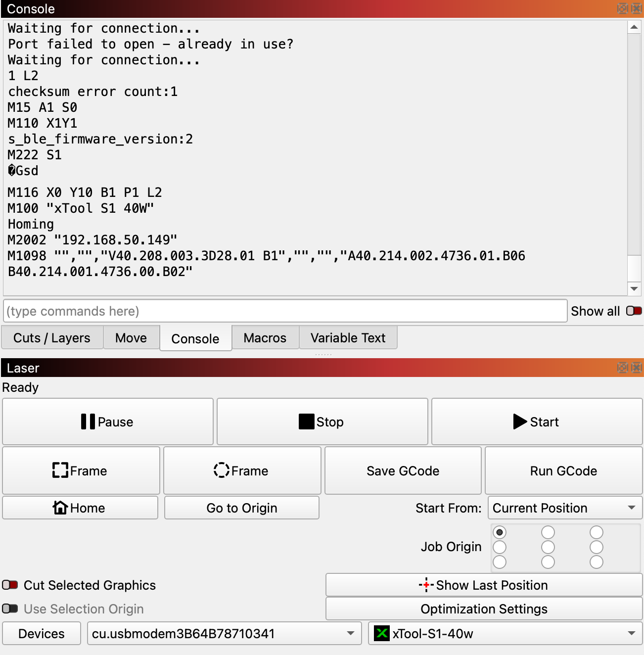Open Optimization Settings
The image size is (644, 655).
click(x=484, y=609)
